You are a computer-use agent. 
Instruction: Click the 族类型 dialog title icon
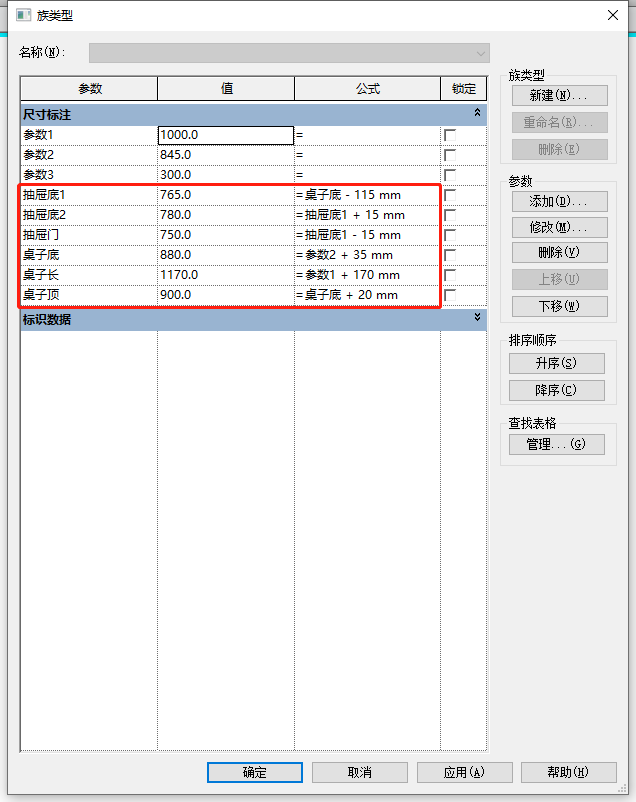coord(23,15)
